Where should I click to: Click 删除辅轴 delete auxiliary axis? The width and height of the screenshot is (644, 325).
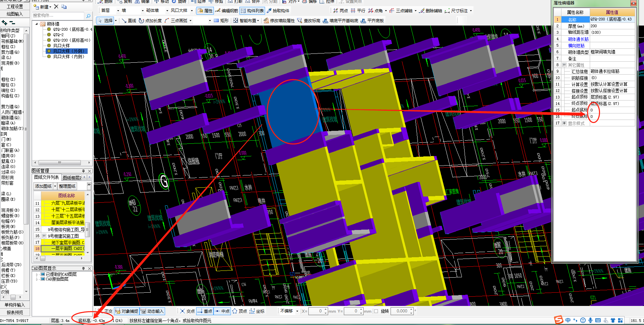(x=430, y=11)
